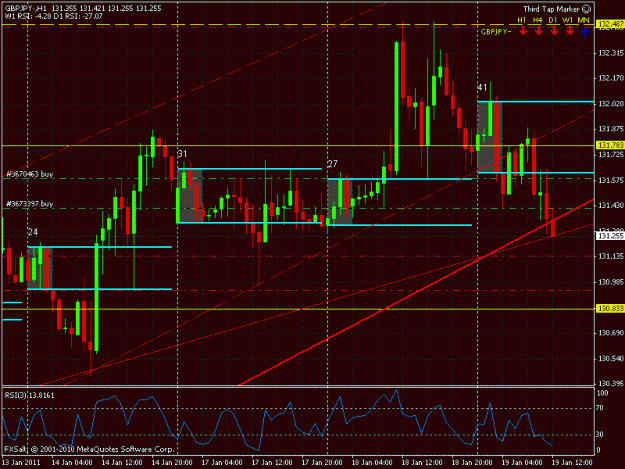
Task: Click the red down arrow under W1
Action: [x=569, y=31]
